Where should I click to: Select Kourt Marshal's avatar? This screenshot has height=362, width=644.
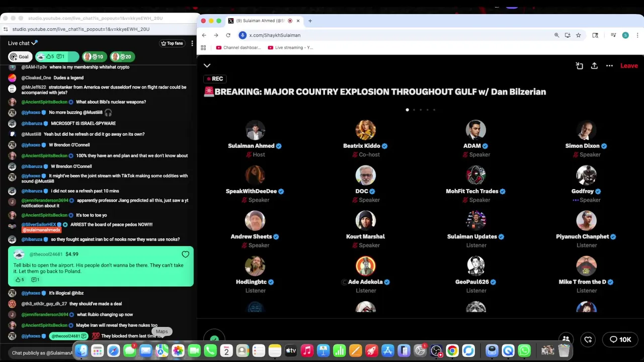(366, 221)
